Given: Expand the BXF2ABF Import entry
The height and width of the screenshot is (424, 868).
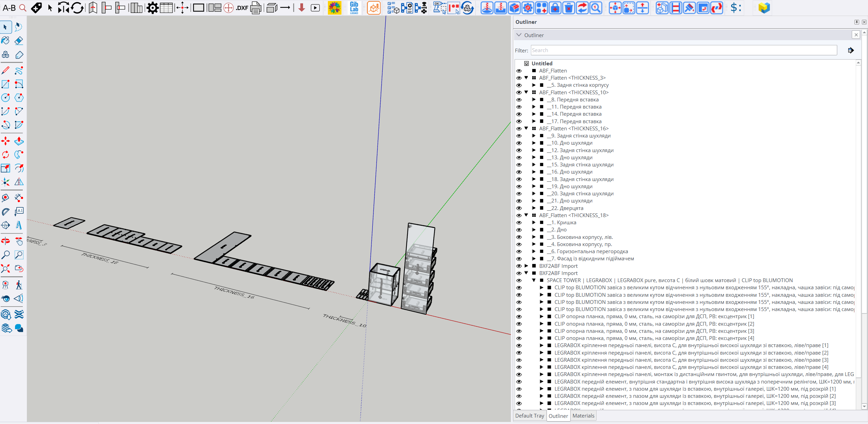Looking at the screenshot, I should [x=526, y=266].
